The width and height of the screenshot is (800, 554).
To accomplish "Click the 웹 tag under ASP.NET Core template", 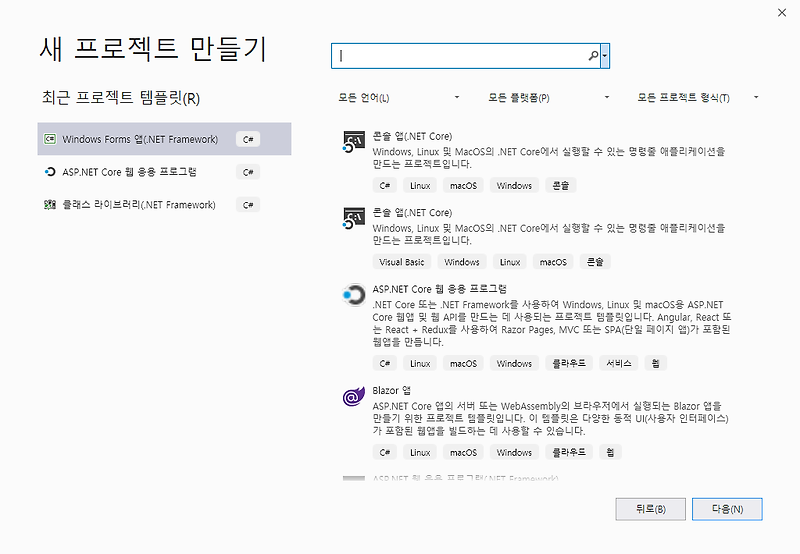I will (x=656, y=364).
